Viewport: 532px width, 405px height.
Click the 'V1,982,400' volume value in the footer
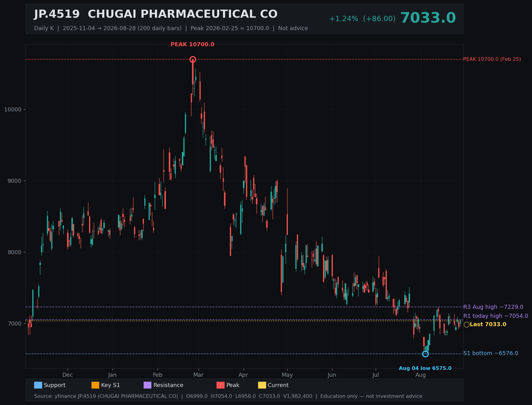[298, 396]
